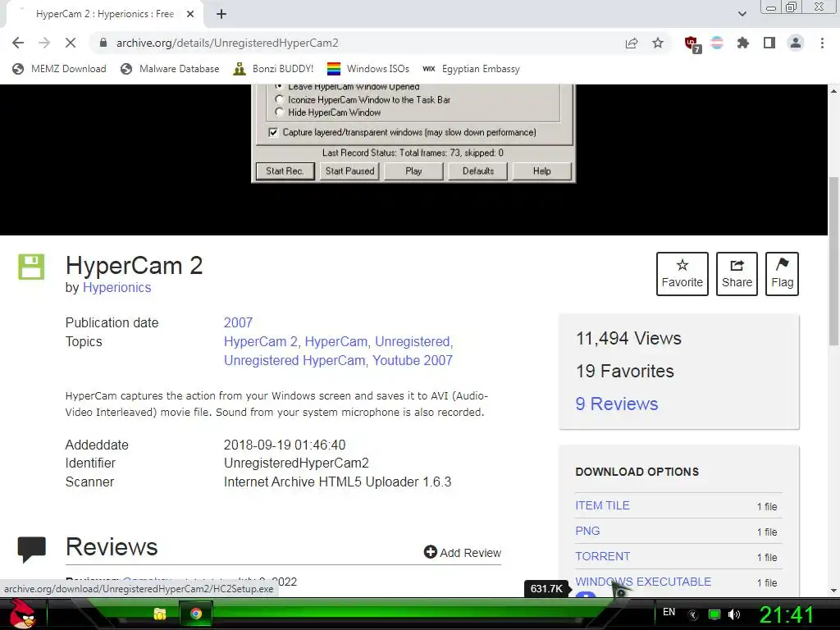Viewport: 840px width, 630px height.
Task: Open the Egyptian Embassy bookmark
Action: 472,69
